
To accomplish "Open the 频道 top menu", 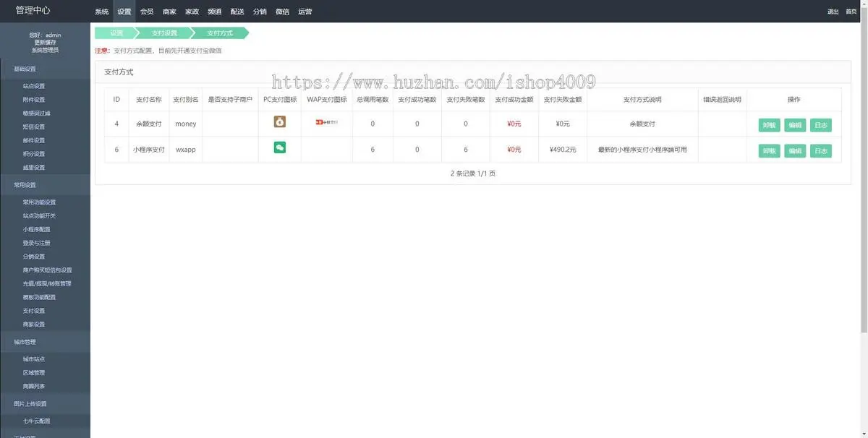I will click(x=215, y=12).
